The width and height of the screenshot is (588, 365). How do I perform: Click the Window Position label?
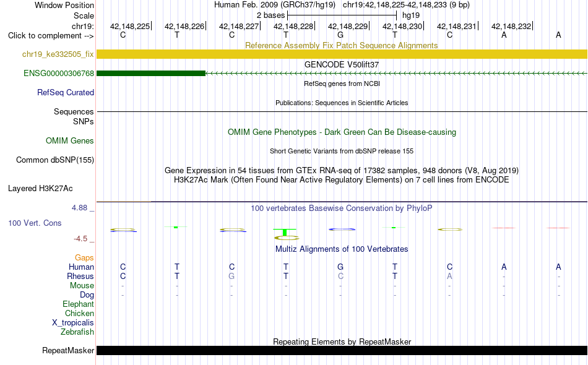coord(64,5)
